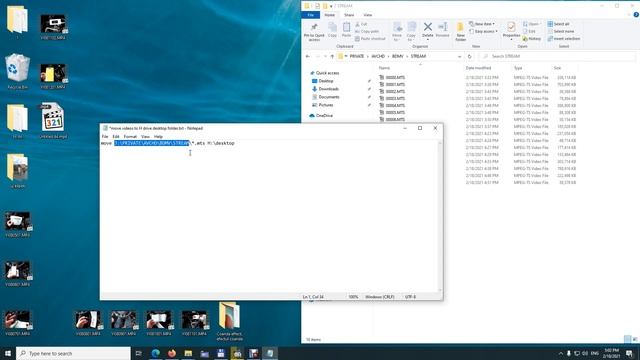Click PRIVATE in the address breadcrumb

[357, 56]
